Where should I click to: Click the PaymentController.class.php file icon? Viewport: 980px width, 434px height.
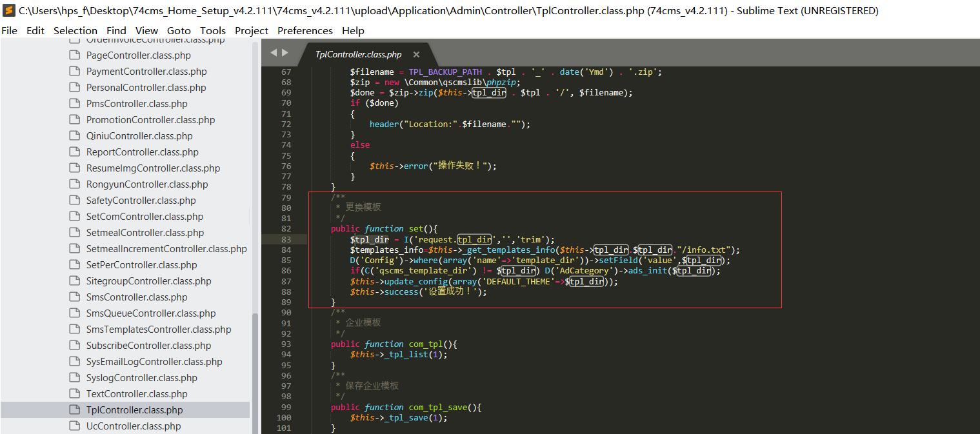coord(74,71)
